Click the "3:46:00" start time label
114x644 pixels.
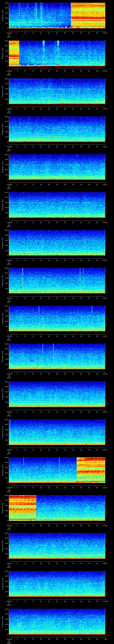point(9,109)
